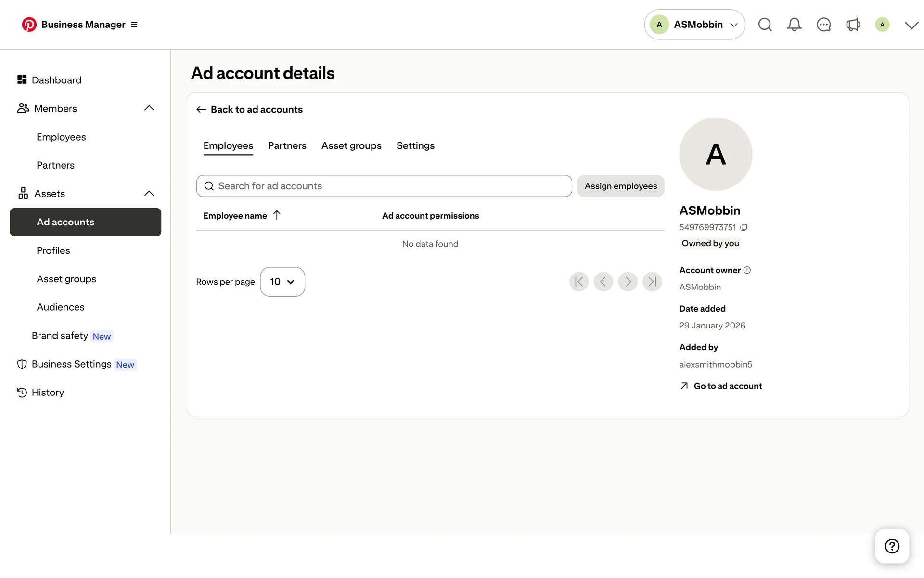The image size is (924, 578).
Task: Open the profile menu chevron at top right
Action: click(911, 25)
